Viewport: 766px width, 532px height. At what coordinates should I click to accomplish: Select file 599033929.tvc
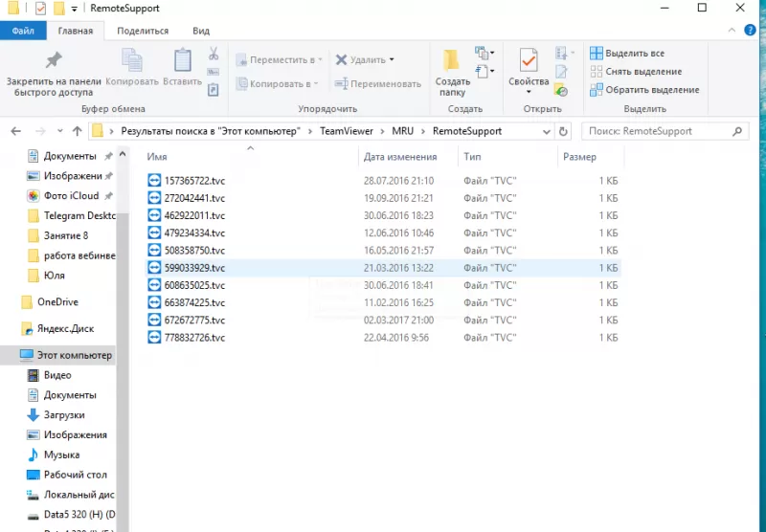pyautogui.click(x=384, y=268)
